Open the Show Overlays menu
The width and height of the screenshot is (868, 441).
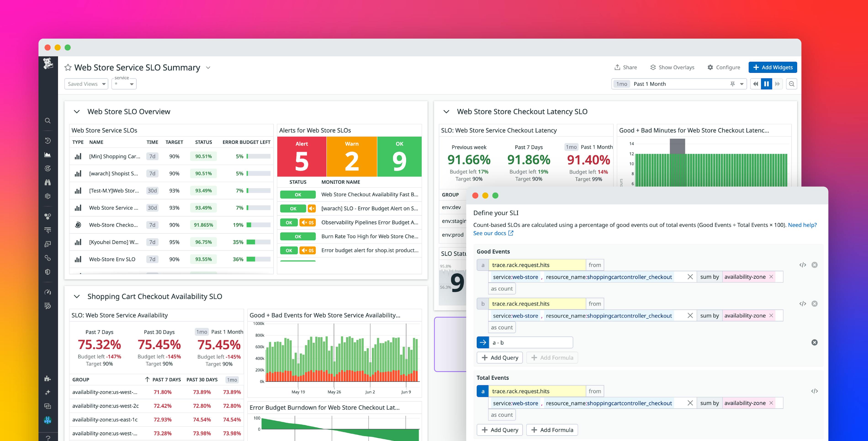click(x=672, y=67)
